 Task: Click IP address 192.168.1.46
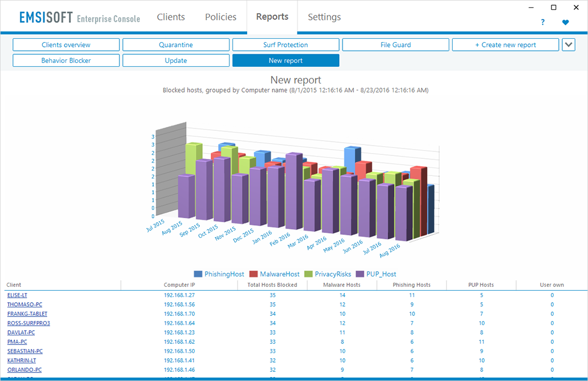pyautogui.click(x=179, y=370)
